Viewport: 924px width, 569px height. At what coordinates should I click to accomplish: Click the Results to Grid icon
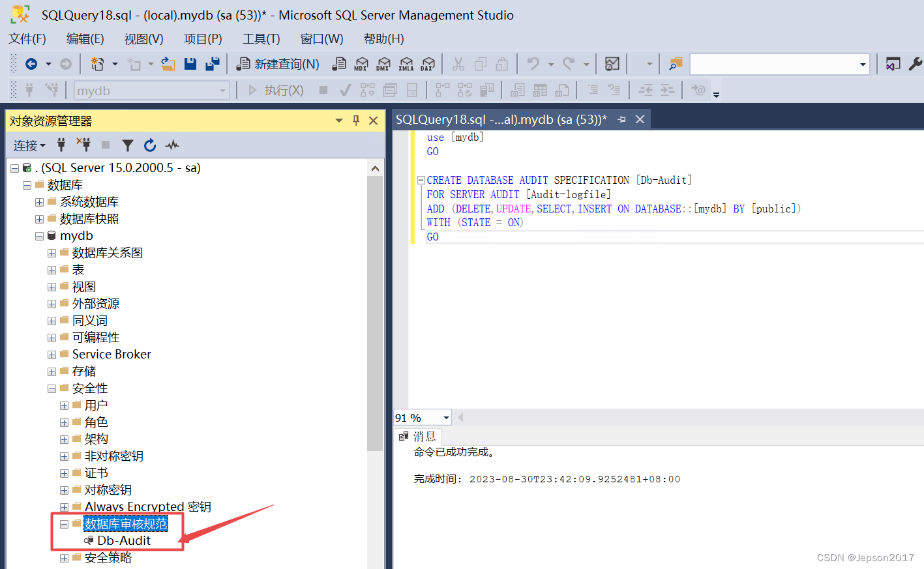[x=541, y=90]
